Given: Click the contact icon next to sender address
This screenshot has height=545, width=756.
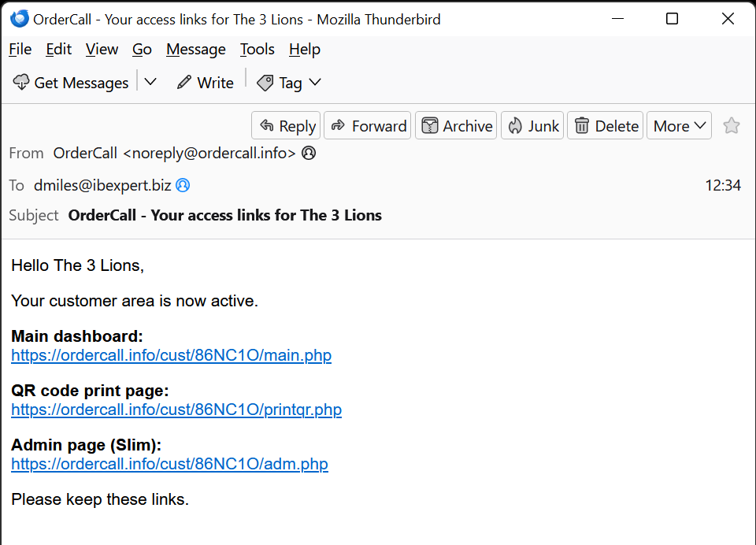Looking at the screenshot, I should (x=309, y=154).
